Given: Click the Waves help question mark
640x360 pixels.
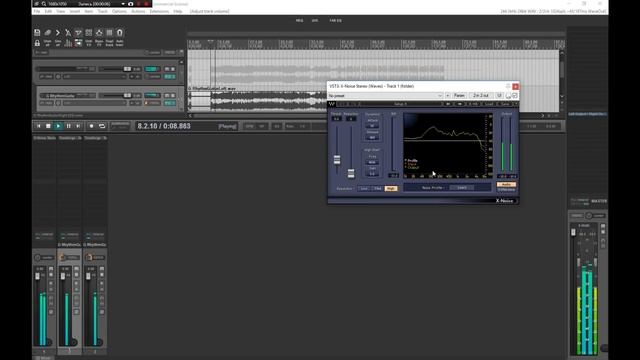Looking at the screenshot, I should pos(516,104).
